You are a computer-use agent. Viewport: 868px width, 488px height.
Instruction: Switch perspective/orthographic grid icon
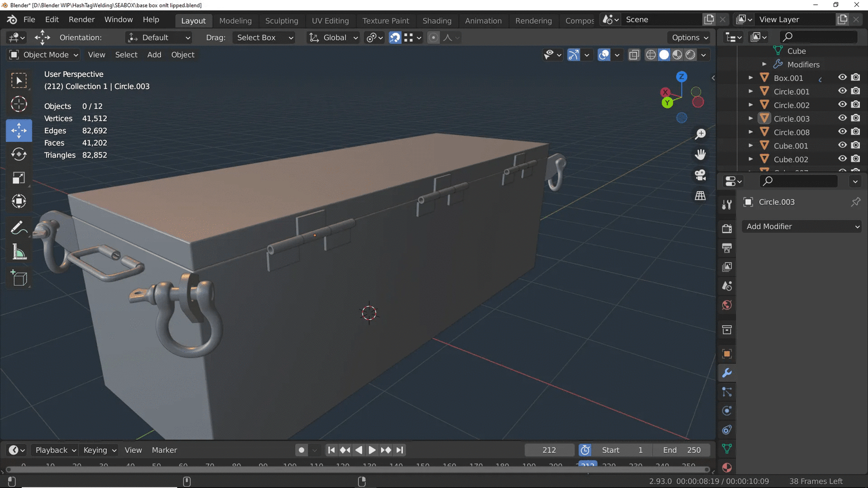(700, 196)
